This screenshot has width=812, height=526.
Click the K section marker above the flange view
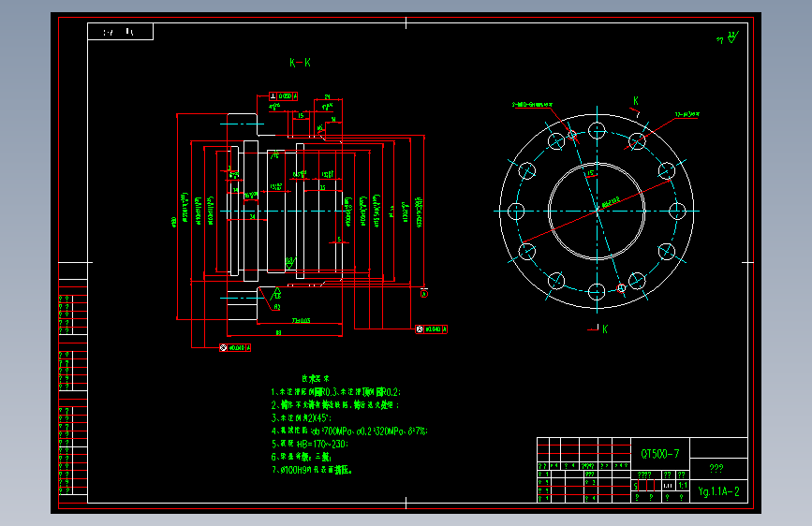636,101
